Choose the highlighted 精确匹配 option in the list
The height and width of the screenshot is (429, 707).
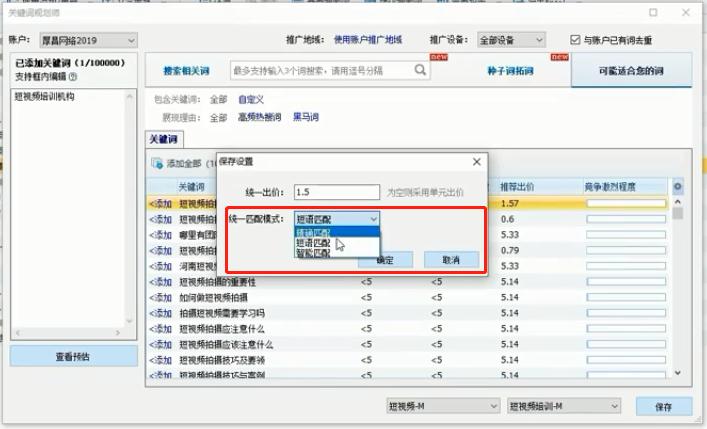tap(337, 232)
